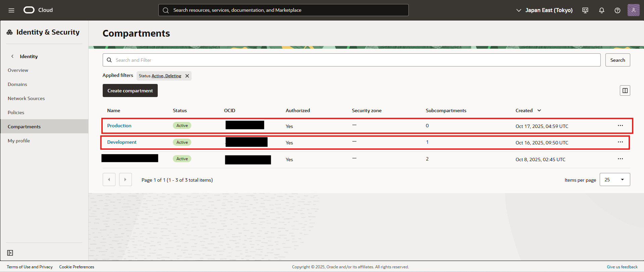The width and height of the screenshot is (644, 272).
Task: Click the Name column header
Action: 114,110
